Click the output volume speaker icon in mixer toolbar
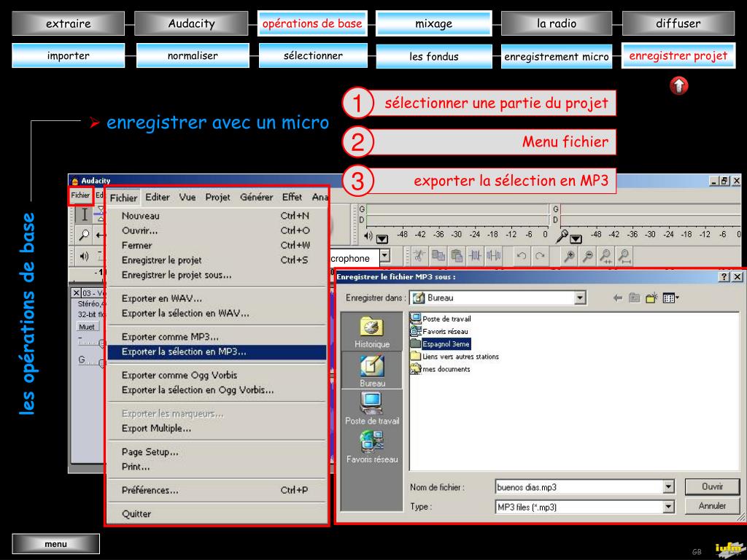Screen dimensions: 747x560 click(85, 256)
